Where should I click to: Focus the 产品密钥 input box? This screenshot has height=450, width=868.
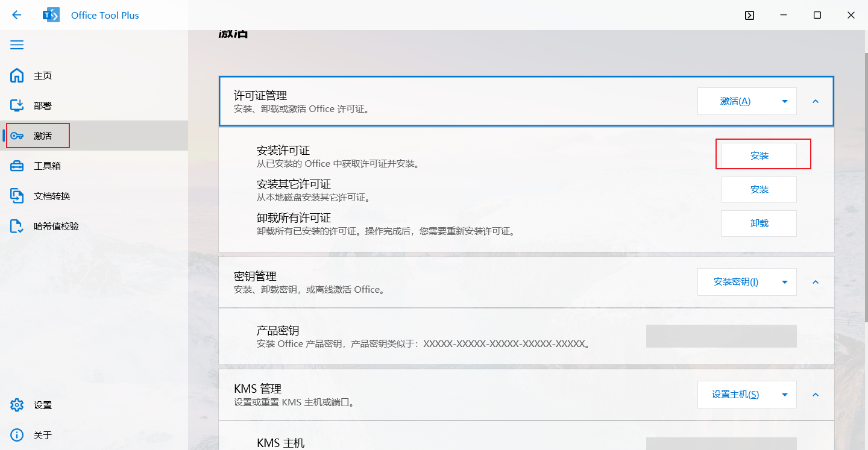(x=722, y=336)
